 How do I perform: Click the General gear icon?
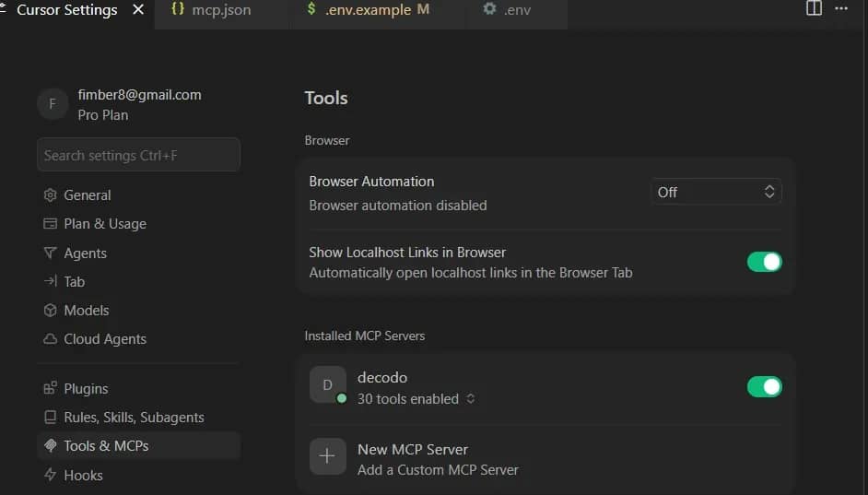tap(51, 194)
